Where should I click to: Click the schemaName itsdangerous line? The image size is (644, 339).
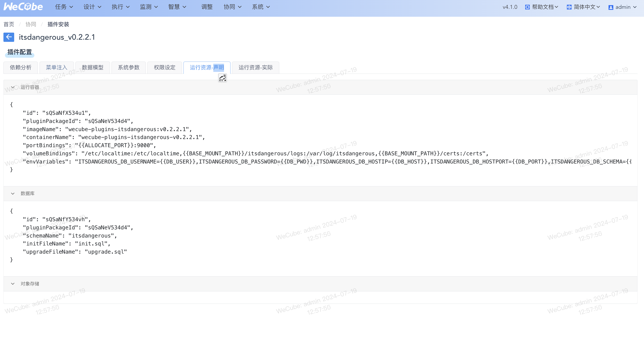70,236
